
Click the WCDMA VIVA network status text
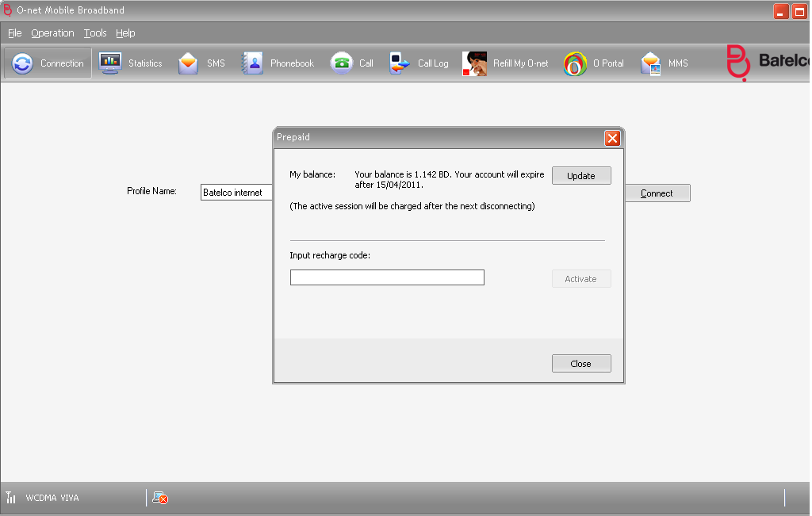[52, 498]
